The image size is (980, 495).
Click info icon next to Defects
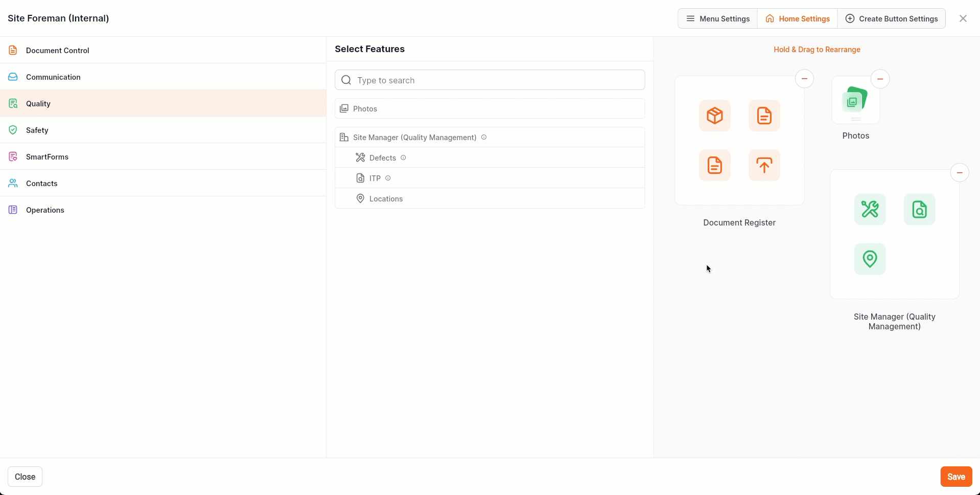403,157
